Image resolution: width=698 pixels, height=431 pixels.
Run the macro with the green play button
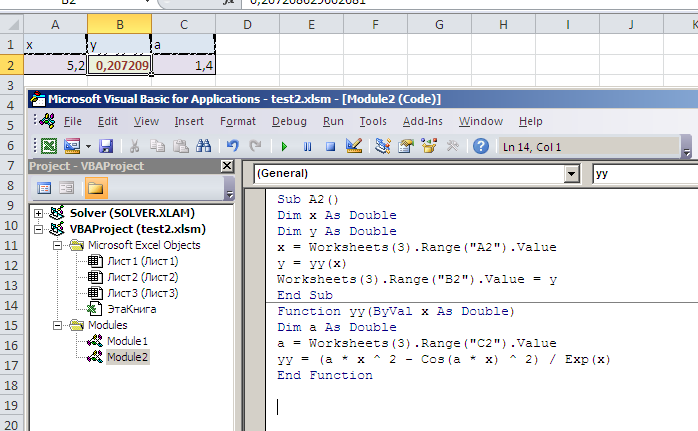point(284,146)
